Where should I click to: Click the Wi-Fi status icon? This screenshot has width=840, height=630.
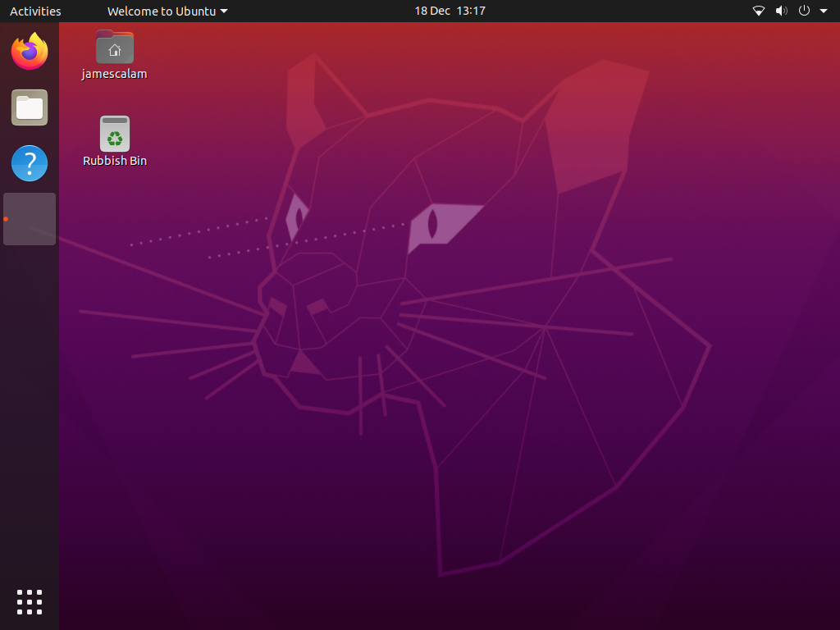(758, 11)
